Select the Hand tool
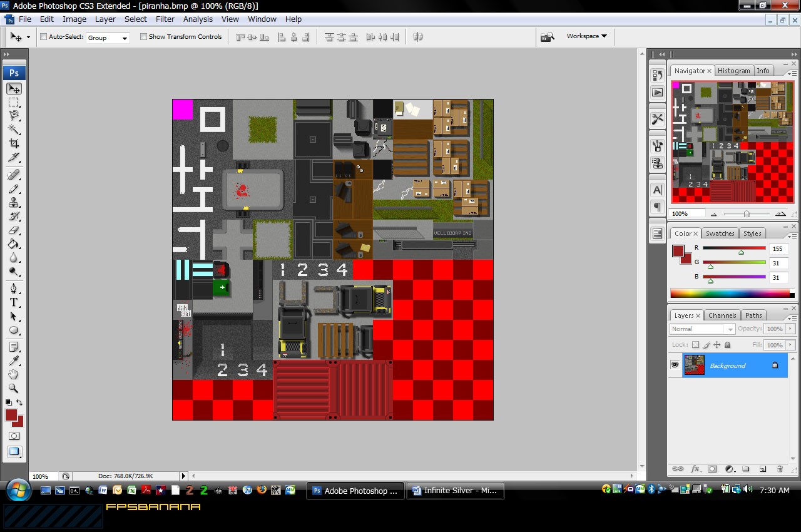 14,374
